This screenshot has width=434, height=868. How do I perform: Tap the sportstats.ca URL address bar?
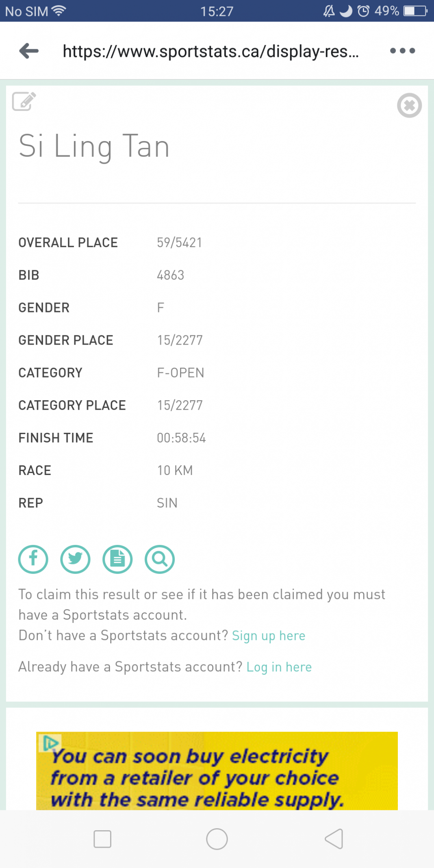211,51
